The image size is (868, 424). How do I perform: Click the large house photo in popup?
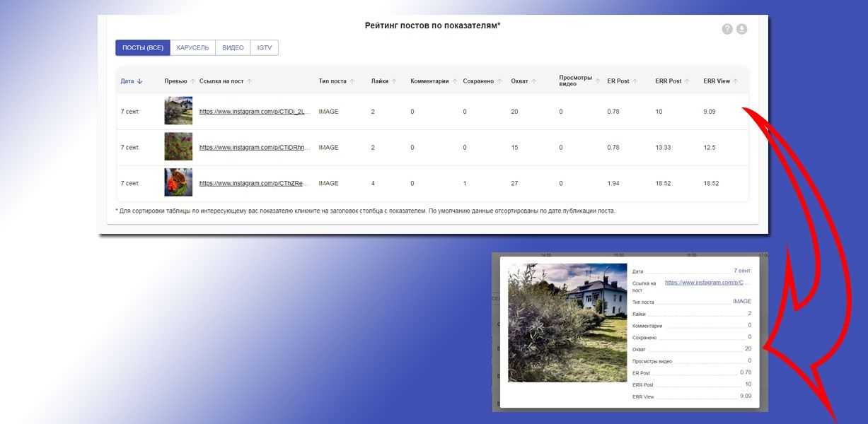pos(567,323)
